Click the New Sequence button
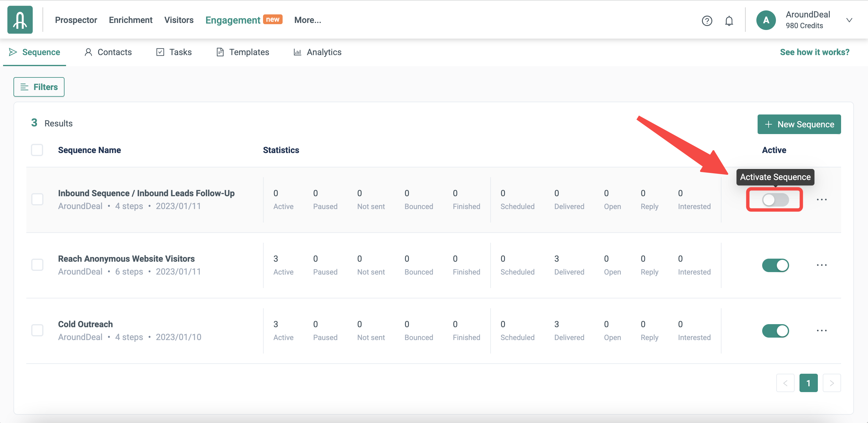The height and width of the screenshot is (423, 868). 799,125
